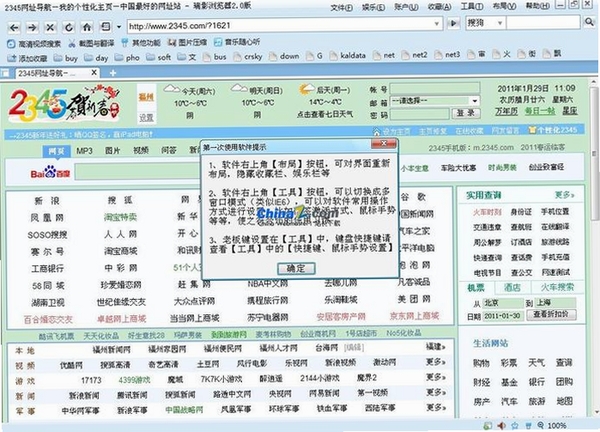Image resolution: width=600 pixels, height=432 pixels.
Task: Go back with the Back arrow button
Action: (x=14, y=27)
